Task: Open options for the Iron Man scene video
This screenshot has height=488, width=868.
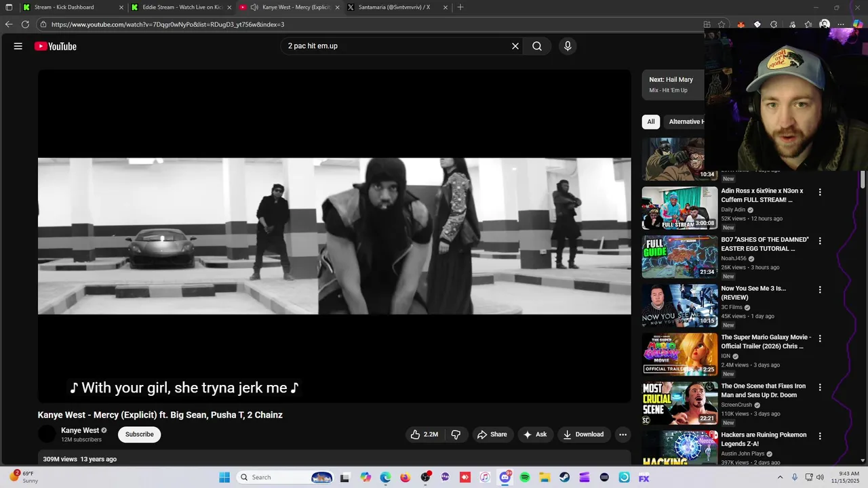Action: coord(820,388)
